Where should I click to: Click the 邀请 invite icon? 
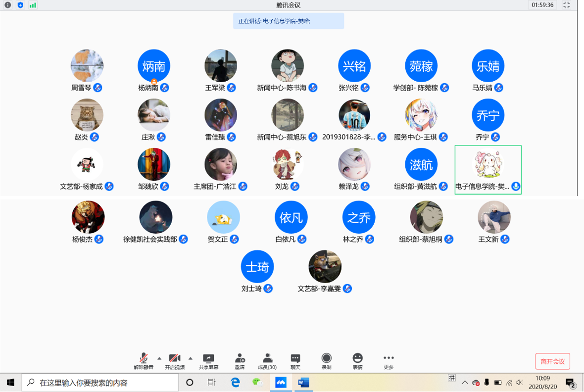point(240,361)
